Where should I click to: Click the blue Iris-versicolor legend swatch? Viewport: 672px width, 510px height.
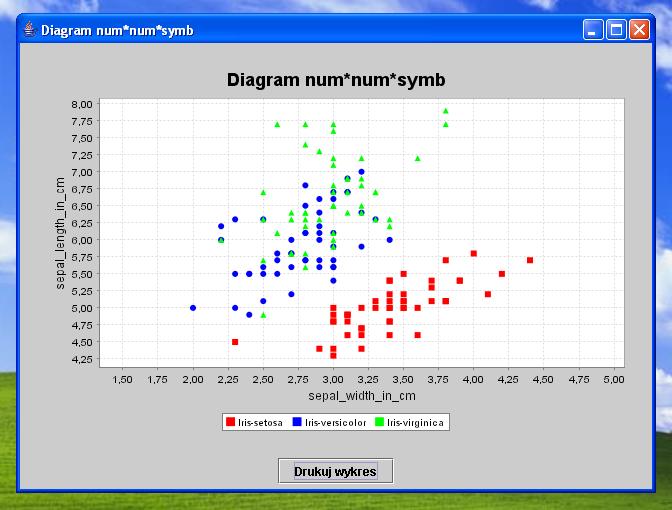[x=297, y=422]
